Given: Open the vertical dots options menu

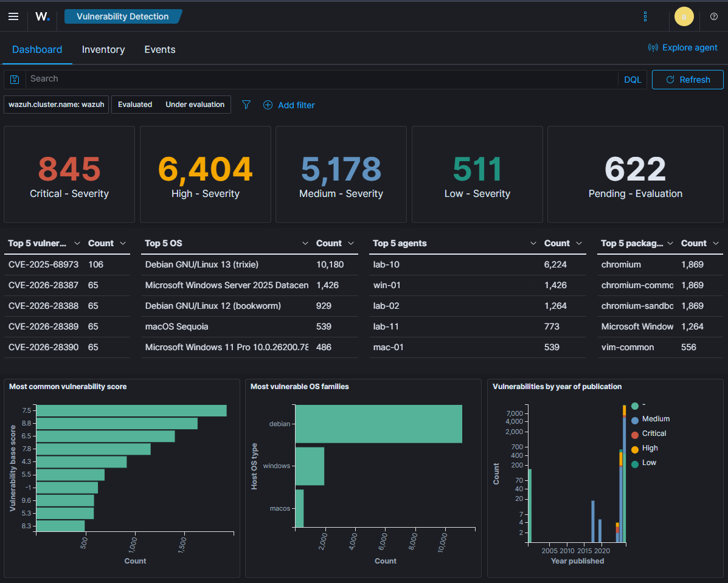Looking at the screenshot, I should 645,16.
